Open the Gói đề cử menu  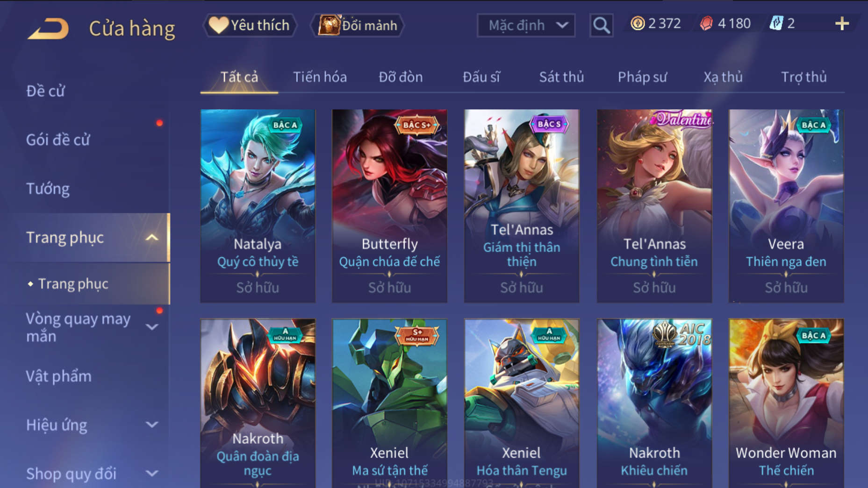pos(58,140)
